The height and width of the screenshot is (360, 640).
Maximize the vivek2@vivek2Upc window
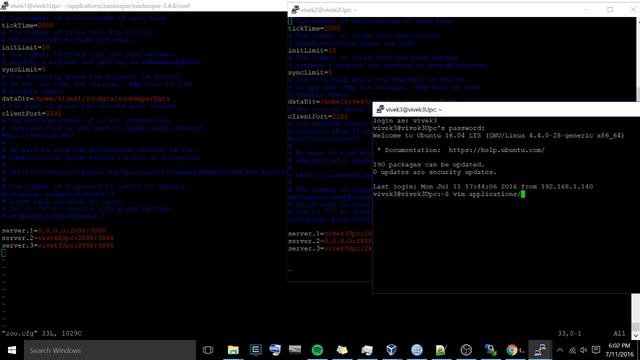click(x=610, y=9)
